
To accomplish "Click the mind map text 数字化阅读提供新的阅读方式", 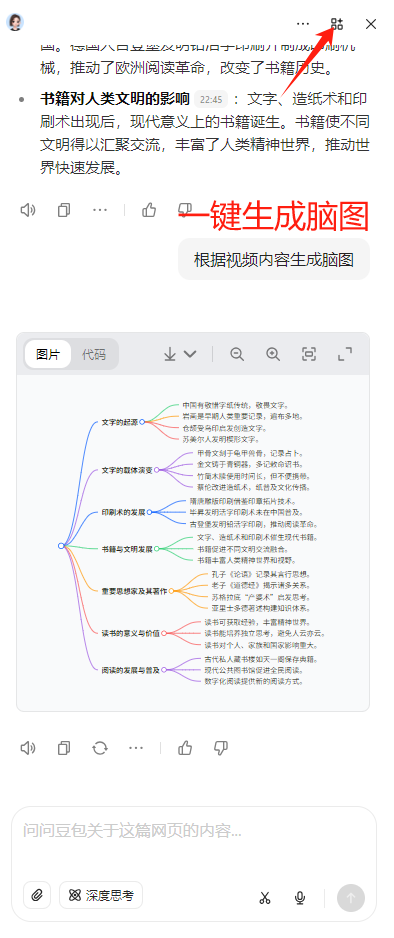I will (x=253, y=681).
